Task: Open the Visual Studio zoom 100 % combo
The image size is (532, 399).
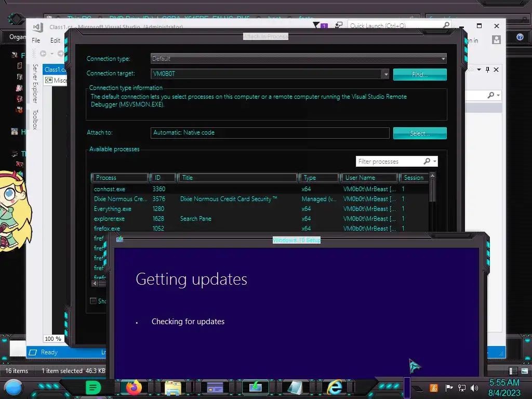Action: coord(53,339)
